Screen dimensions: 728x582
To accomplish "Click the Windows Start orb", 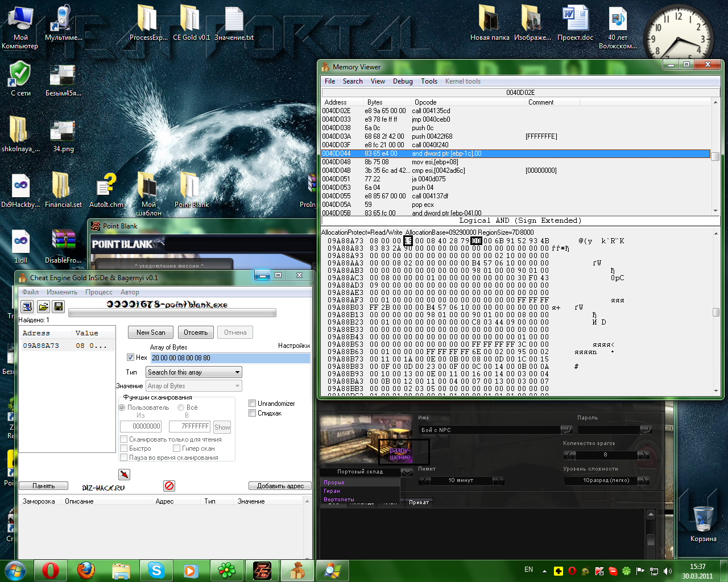I will 15,571.
